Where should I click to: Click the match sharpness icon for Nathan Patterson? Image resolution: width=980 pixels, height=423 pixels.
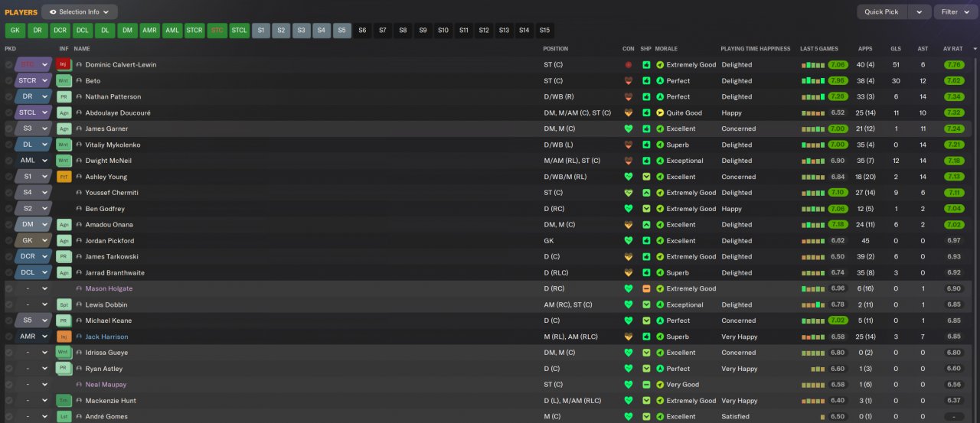646,97
